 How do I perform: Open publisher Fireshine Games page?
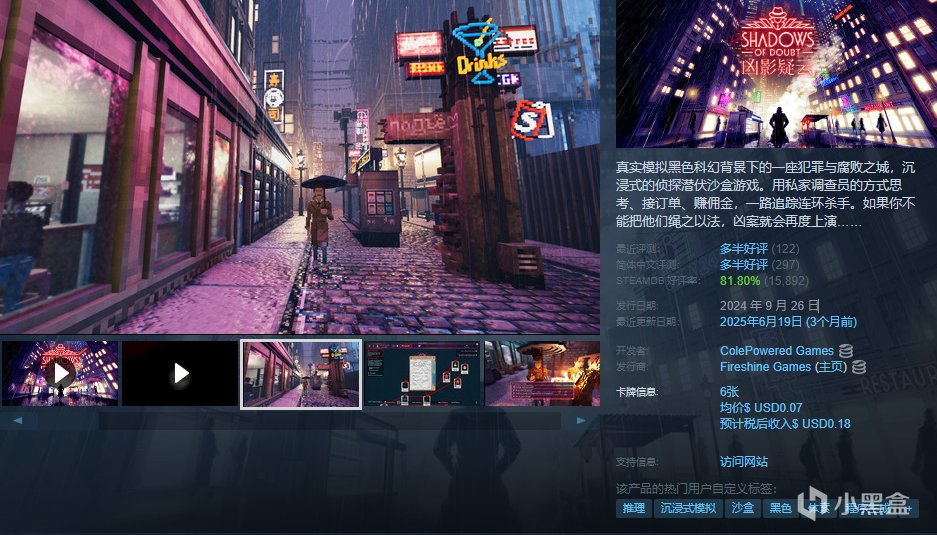[765, 366]
